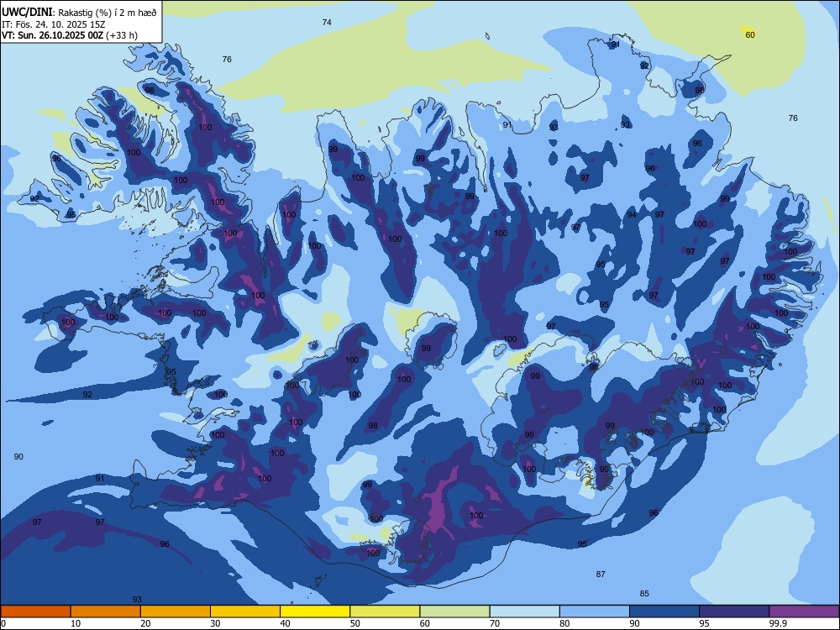
Task: Select the 40–50 bright yellow legend swatch
Action: [x=315, y=612]
